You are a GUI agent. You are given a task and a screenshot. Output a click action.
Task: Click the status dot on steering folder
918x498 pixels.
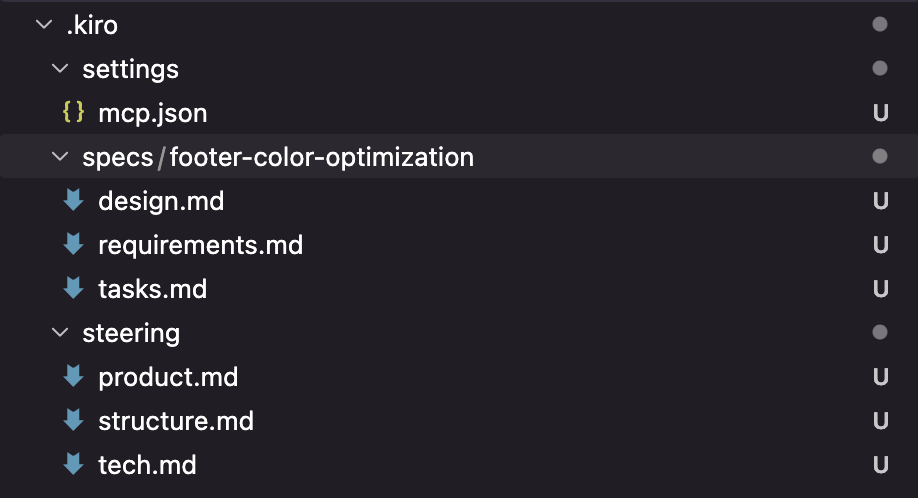click(880, 332)
